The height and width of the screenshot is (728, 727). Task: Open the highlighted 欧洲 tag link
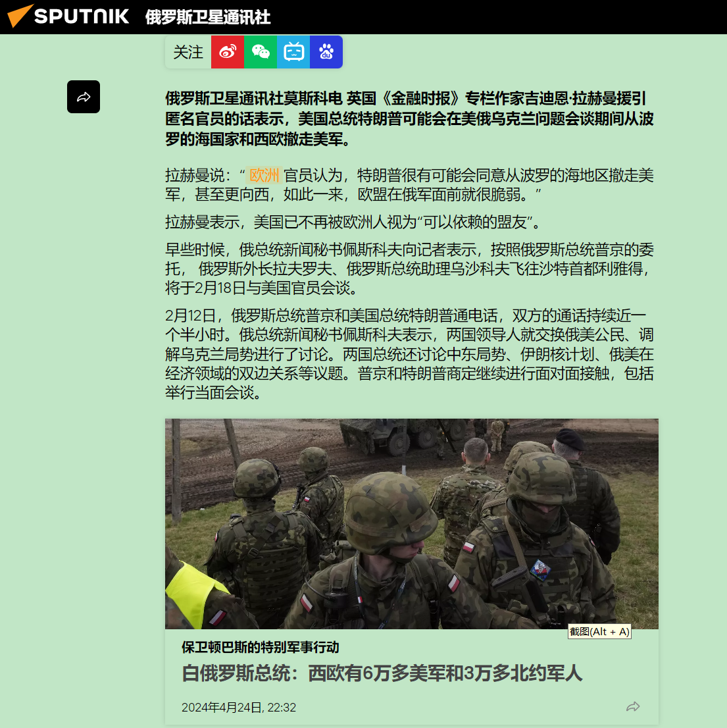(x=264, y=176)
